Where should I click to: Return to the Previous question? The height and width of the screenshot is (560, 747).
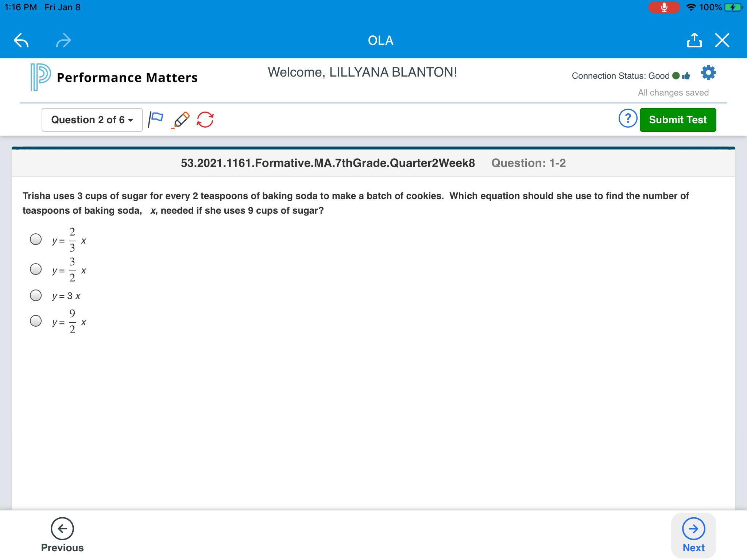point(62,535)
